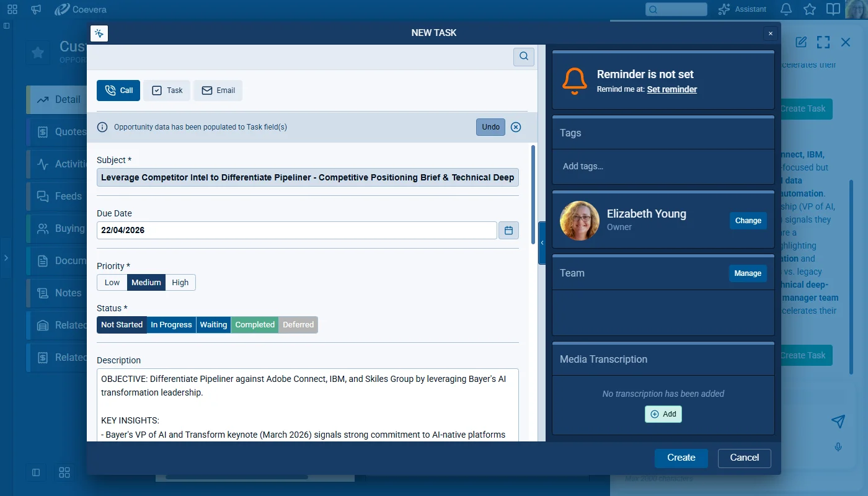This screenshot has width=868, height=496.
Task: Set priority to Medium
Action: (x=146, y=283)
